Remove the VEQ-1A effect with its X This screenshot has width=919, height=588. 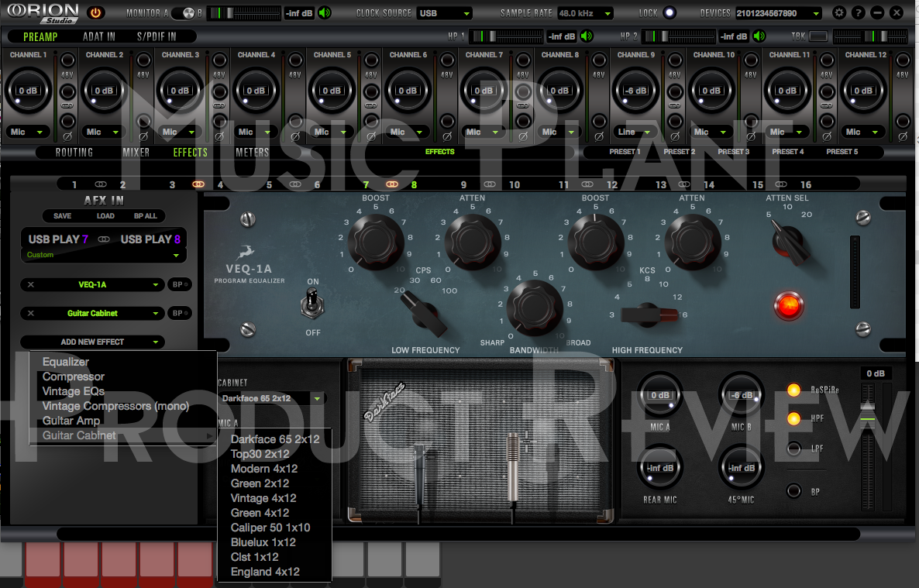(31, 285)
